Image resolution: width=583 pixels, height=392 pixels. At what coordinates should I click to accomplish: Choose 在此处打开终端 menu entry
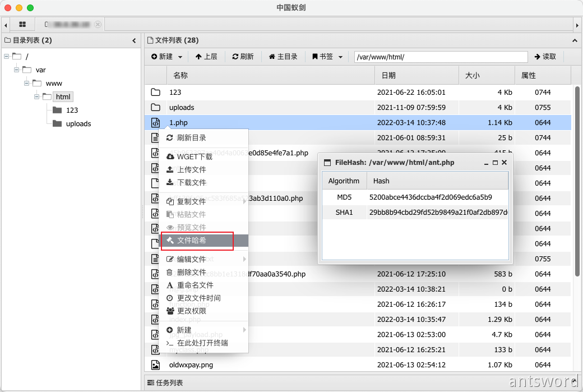click(202, 343)
